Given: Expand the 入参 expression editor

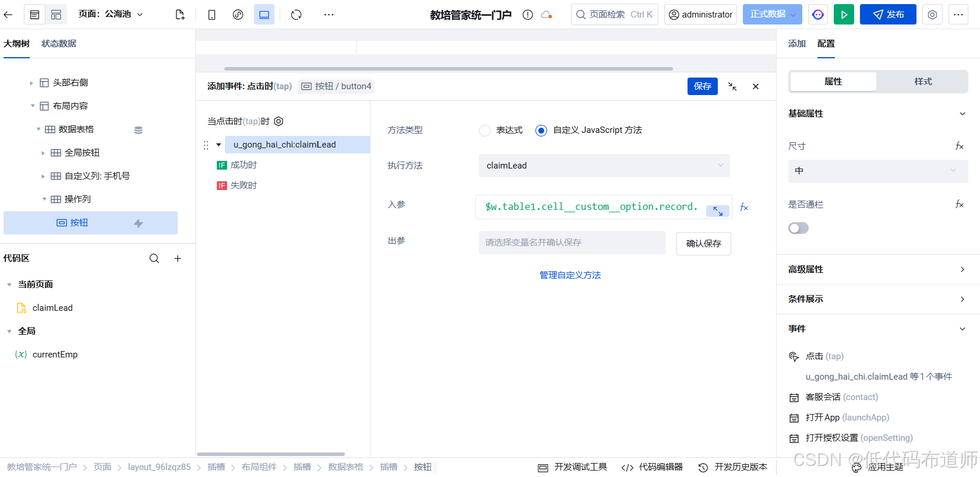Looking at the screenshot, I should point(718,211).
